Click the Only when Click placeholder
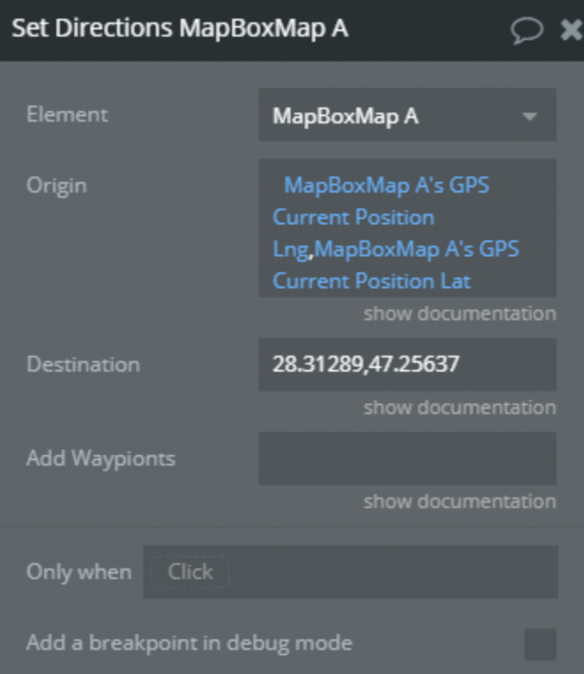This screenshot has height=674, width=584. (x=190, y=572)
